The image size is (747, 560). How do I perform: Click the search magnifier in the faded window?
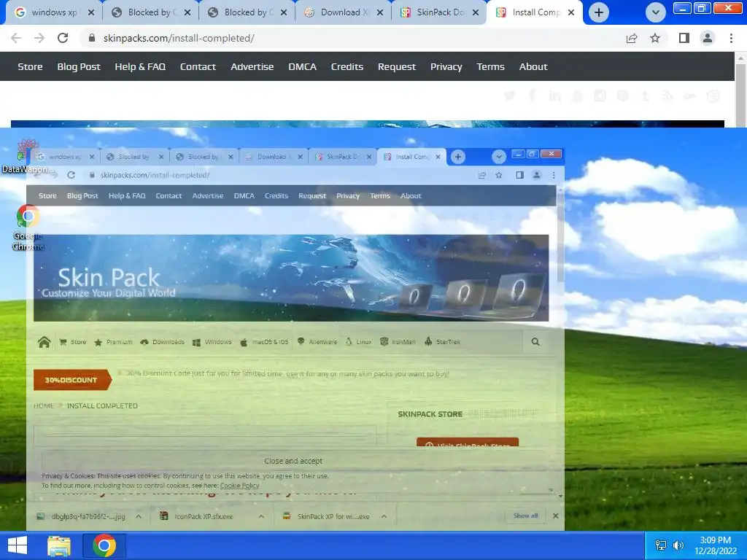click(535, 342)
